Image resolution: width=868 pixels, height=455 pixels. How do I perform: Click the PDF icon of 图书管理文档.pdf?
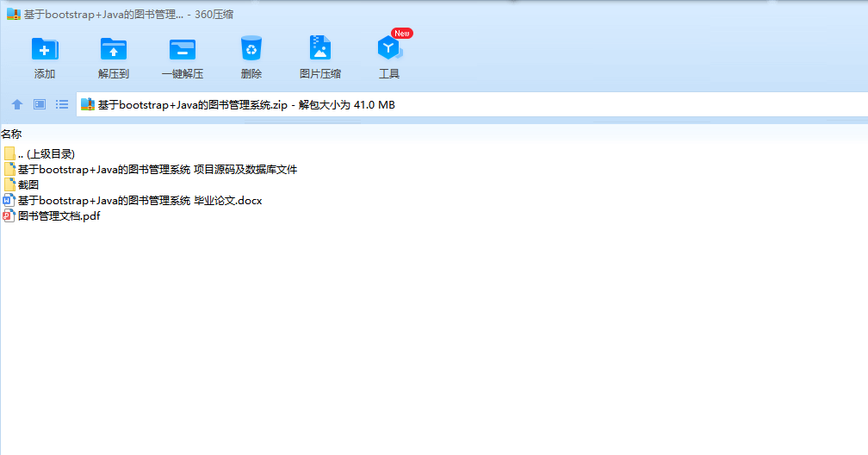click(9, 216)
